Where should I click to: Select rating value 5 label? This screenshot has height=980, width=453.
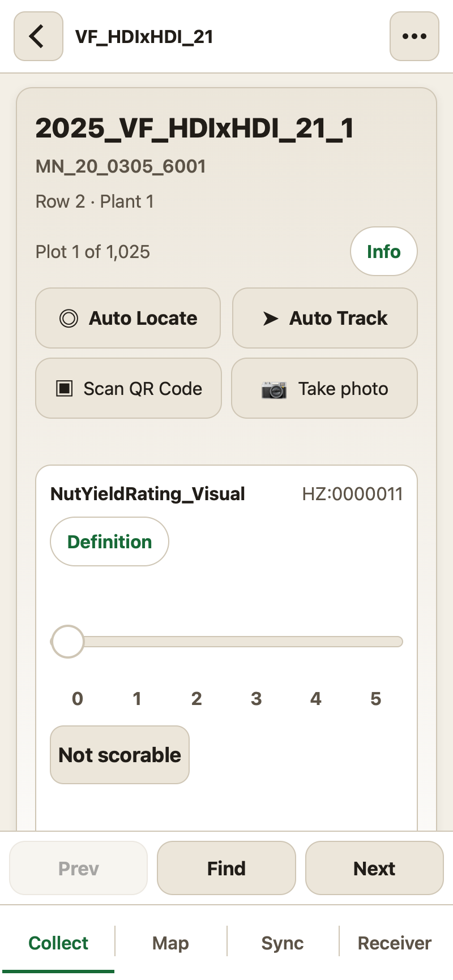click(375, 699)
